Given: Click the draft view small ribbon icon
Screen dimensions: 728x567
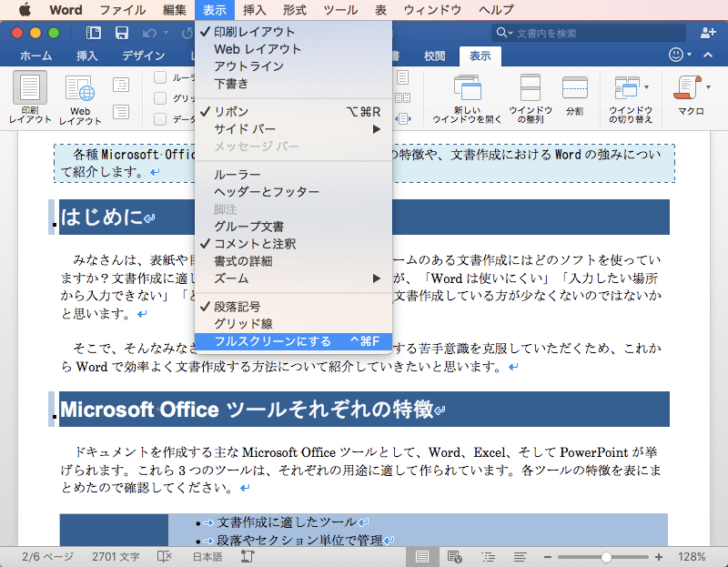Looking at the screenshot, I should point(121,112).
